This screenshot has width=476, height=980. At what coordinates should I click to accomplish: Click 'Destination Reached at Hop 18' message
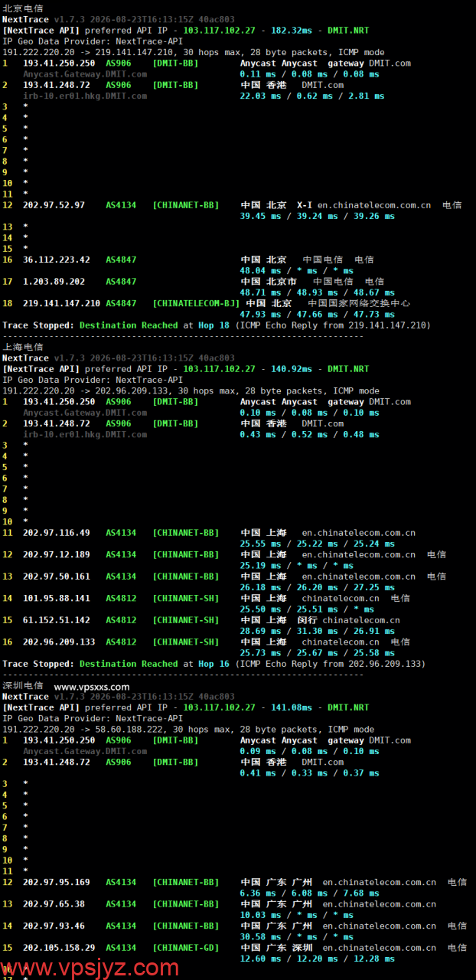pos(155,325)
